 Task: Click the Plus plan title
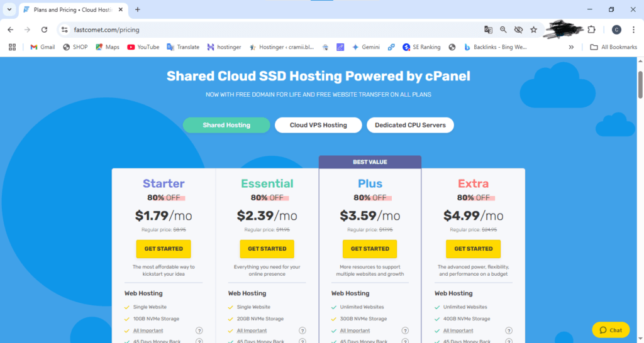[370, 183]
